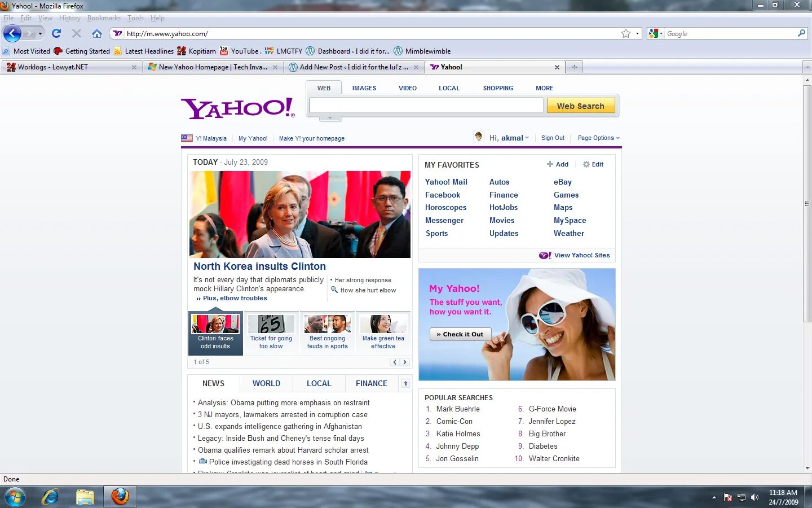Open the YouTube bookmark
This screenshot has height=508, width=812.
click(x=240, y=51)
